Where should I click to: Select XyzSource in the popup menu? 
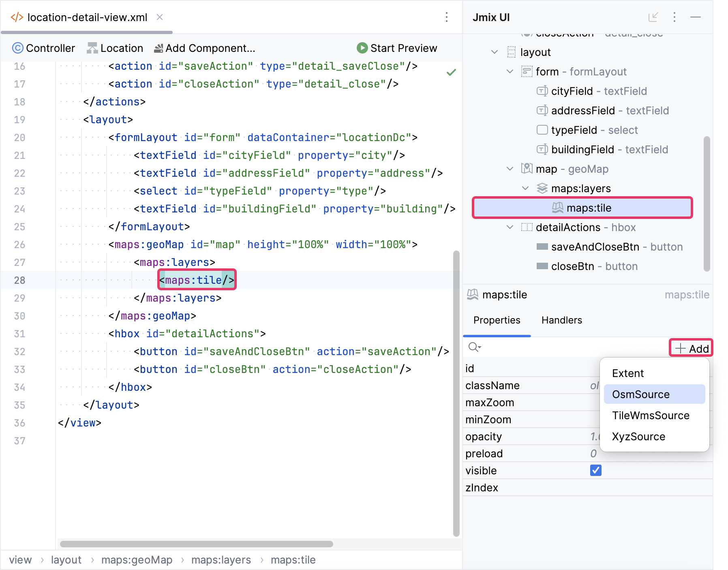[x=638, y=437]
